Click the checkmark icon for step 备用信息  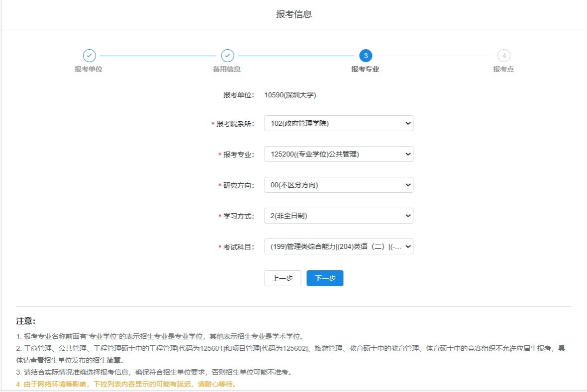point(227,56)
